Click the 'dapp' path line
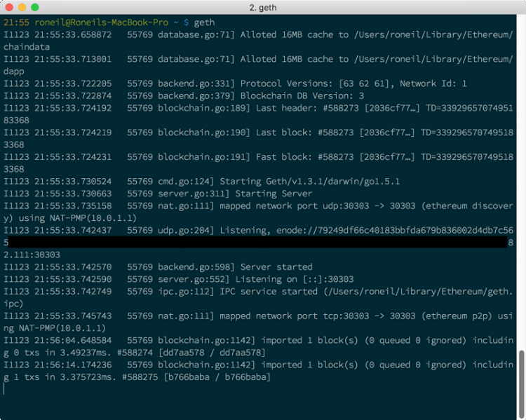Screen dimensions: 526x420 click(x=14, y=72)
